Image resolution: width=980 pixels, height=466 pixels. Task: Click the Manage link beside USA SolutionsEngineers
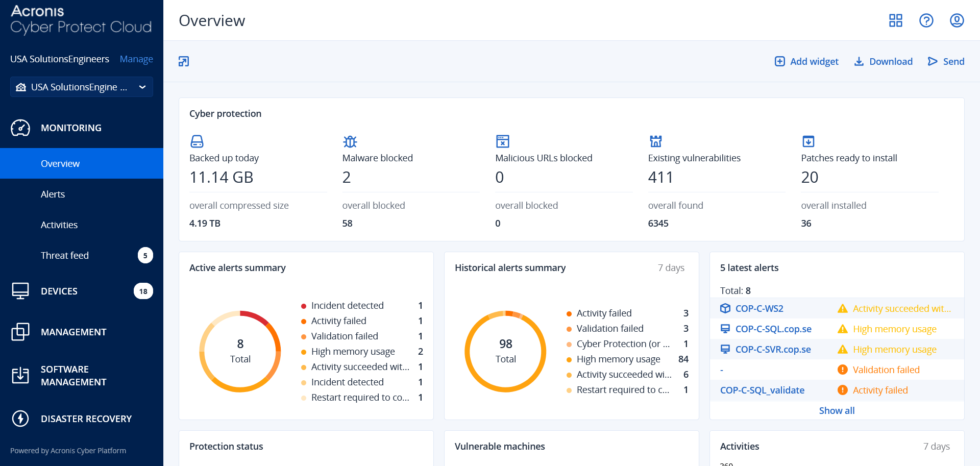[x=136, y=59]
